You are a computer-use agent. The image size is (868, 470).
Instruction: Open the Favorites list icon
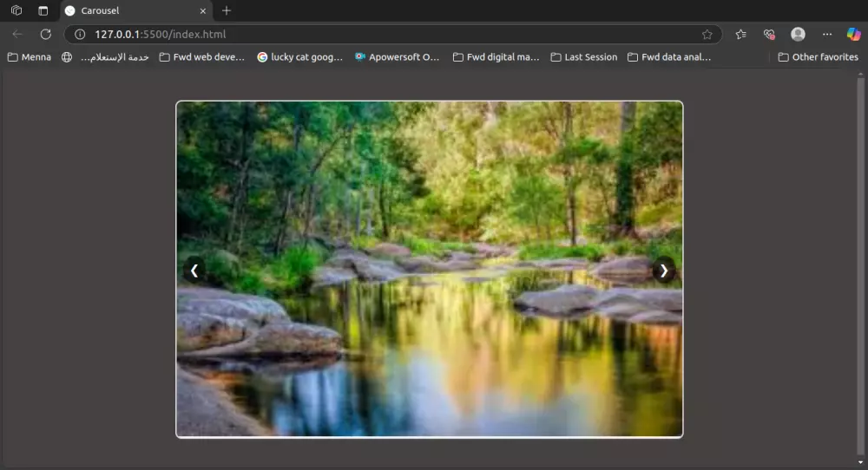(x=740, y=35)
